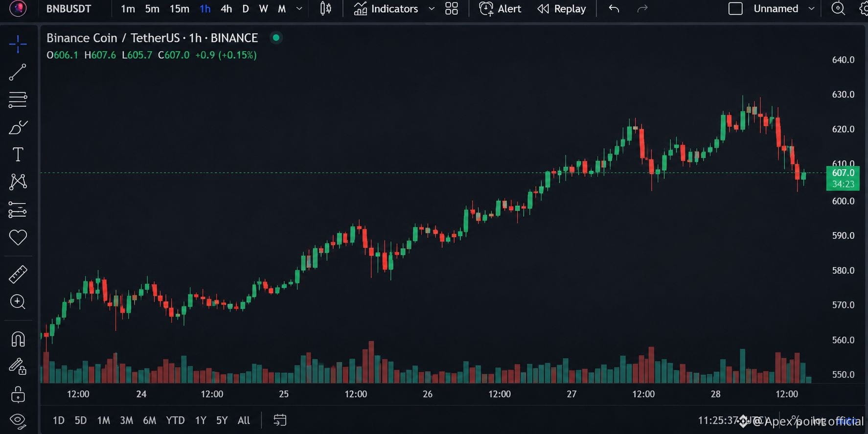Select the text annotation tool
Screen dimensions: 868x434
(x=18, y=155)
